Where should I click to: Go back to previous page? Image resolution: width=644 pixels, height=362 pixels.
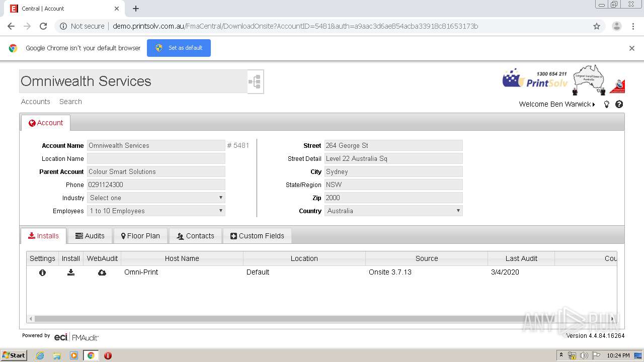pyautogui.click(x=11, y=26)
